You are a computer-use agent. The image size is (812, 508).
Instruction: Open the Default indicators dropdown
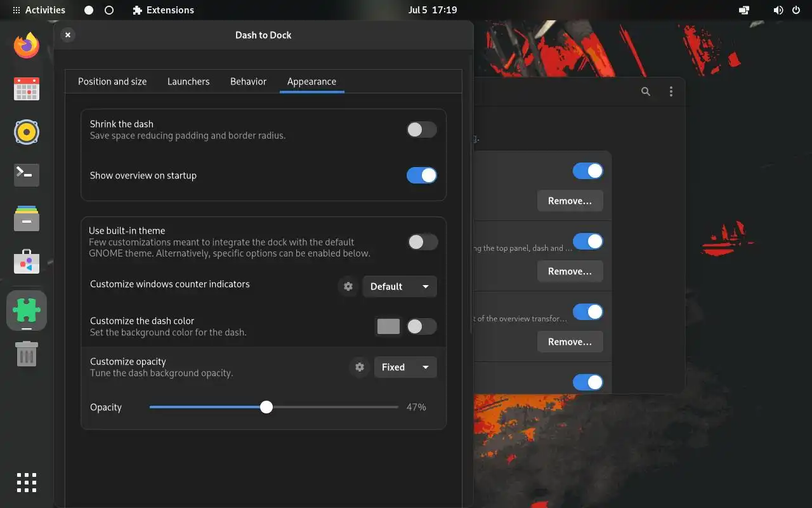point(399,286)
